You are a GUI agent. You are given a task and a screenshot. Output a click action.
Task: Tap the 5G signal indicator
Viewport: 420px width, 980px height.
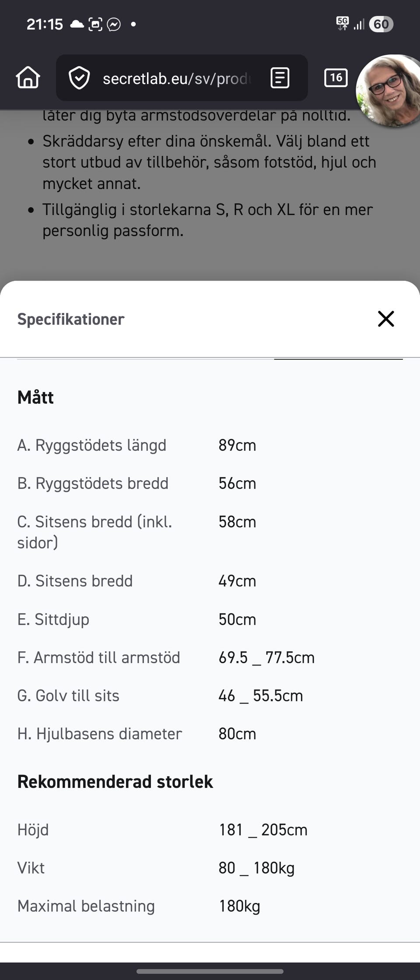[342, 23]
